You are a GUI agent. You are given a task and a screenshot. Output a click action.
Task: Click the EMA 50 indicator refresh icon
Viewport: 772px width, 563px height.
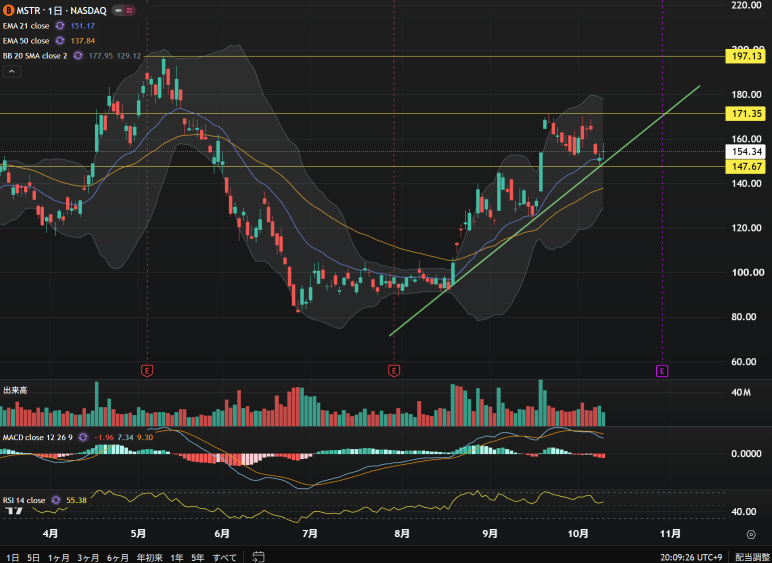[60, 41]
